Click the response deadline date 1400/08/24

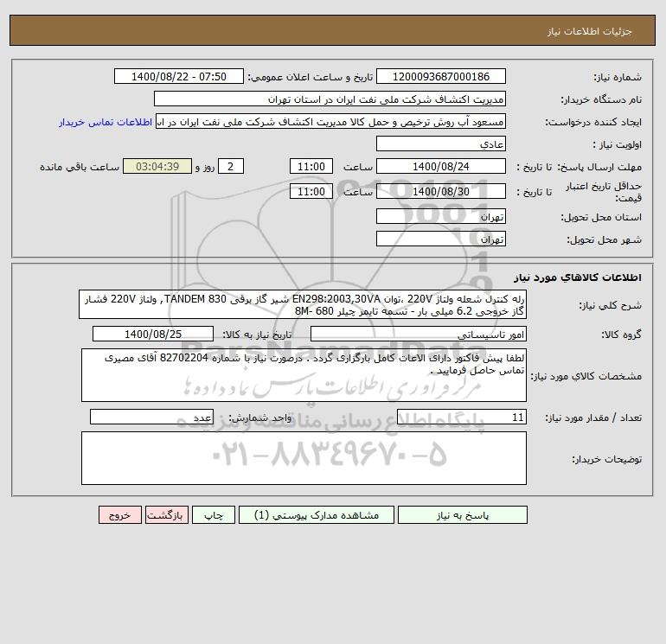click(441, 167)
